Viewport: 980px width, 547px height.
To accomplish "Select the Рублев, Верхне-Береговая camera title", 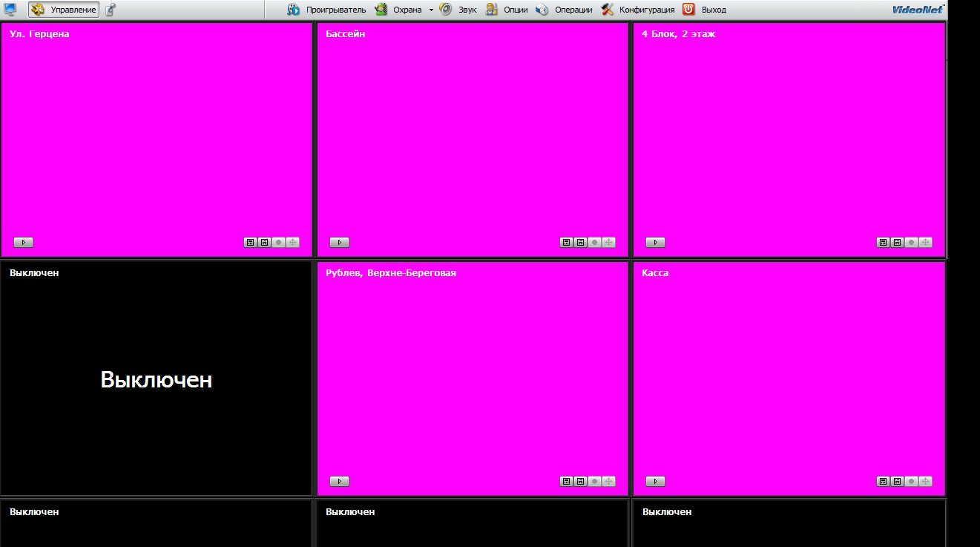I will (391, 273).
